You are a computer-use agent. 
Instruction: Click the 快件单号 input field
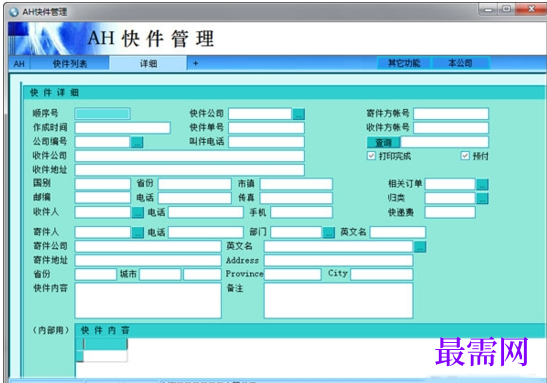point(266,128)
